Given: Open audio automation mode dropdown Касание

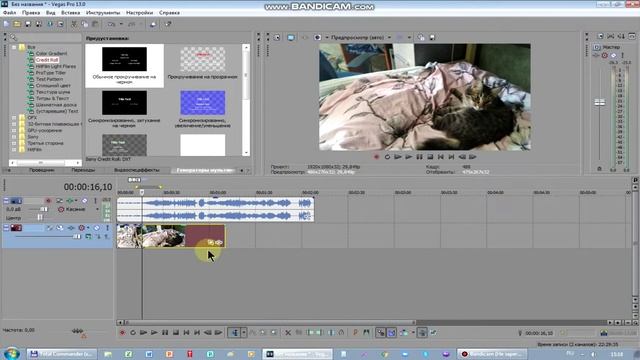Looking at the screenshot, I should [x=97, y=209].
